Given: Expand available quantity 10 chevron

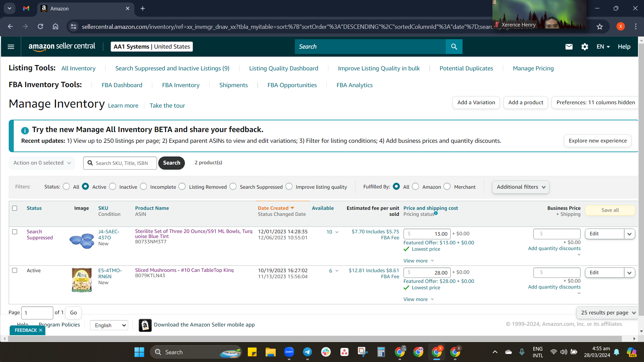Looking at the screenshot, I should pyautogui.click(x=337, y=232).
